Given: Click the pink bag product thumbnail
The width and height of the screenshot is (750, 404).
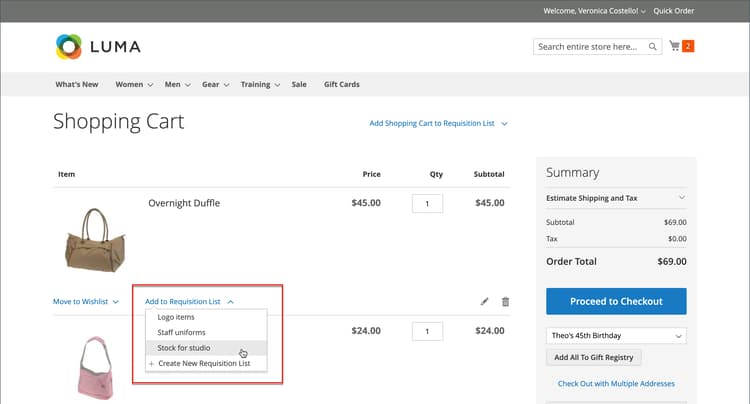Looking at the screenshot, I should click(96, 367).
